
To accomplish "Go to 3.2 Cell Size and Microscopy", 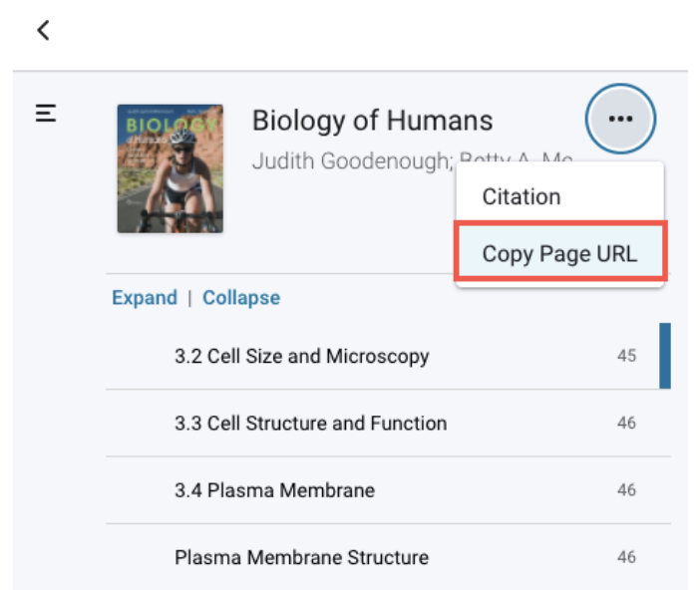I will pos(388,356).
